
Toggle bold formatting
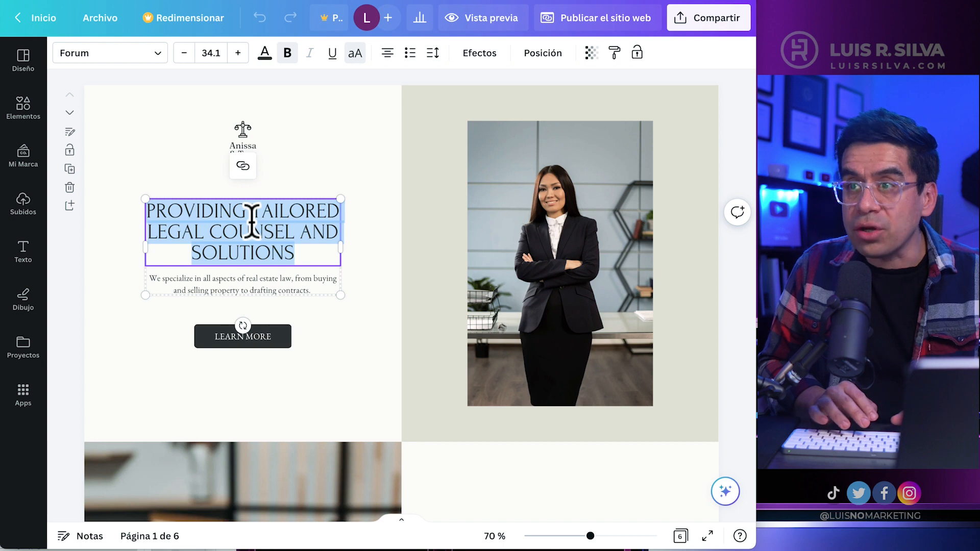pyautogui.click(x=287, y=53)
